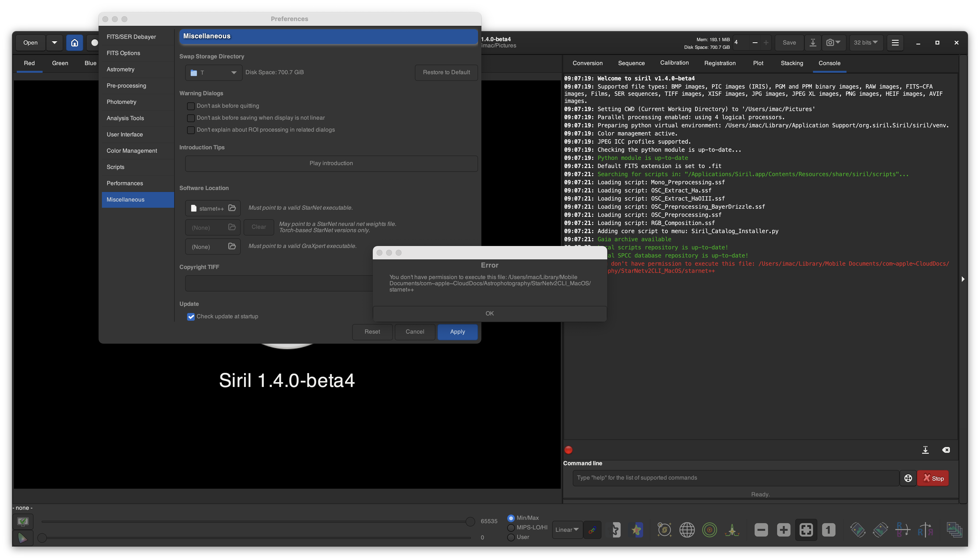Select Color Management in preferences sidebar
The height and width of the screenshot is (560, 980).
pos(132,151)
